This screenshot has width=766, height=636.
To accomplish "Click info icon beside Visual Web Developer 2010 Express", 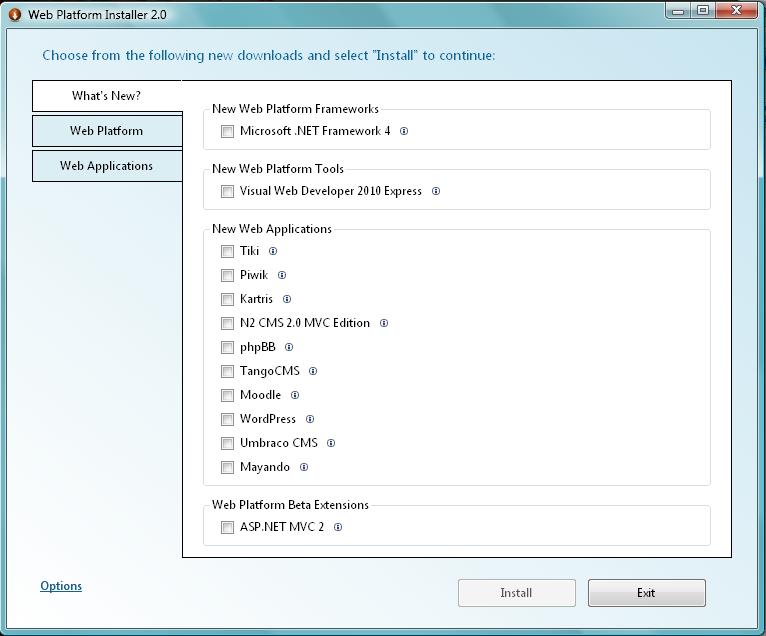I will [x=436, y=191].
